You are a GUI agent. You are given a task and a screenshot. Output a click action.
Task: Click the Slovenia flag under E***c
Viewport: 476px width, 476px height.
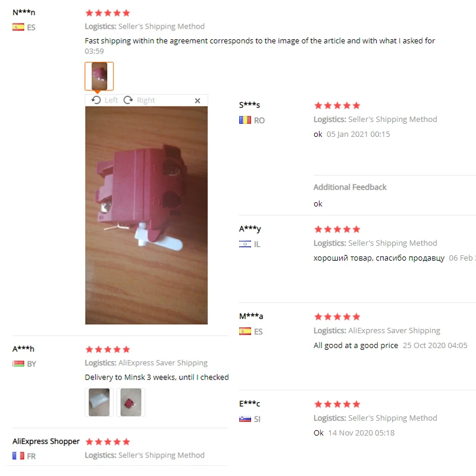[245, 419]
